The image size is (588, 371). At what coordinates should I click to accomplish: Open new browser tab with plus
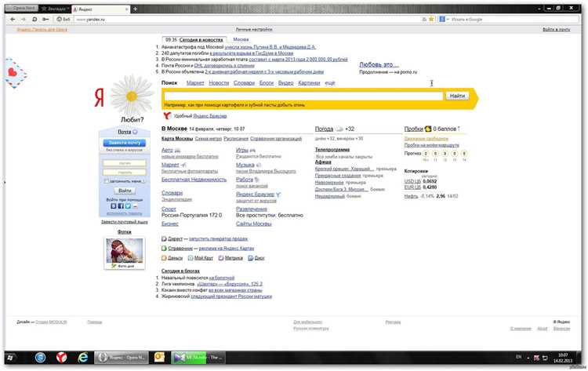136,7
